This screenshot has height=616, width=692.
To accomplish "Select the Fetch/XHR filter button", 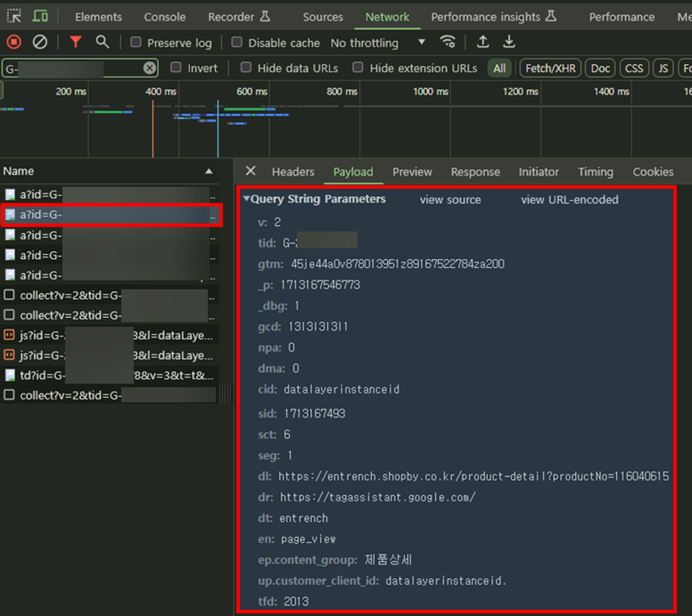I will pyautogui.click(x=550, y=68).
